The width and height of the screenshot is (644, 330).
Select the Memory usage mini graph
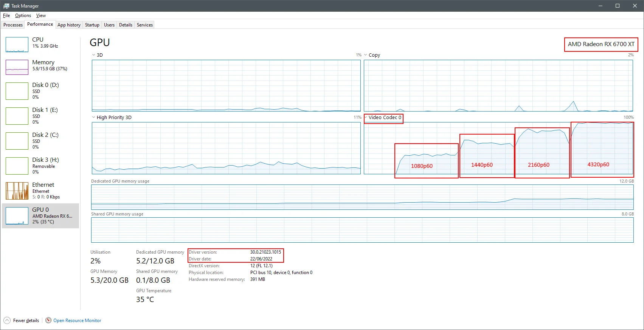pos(17,67)
